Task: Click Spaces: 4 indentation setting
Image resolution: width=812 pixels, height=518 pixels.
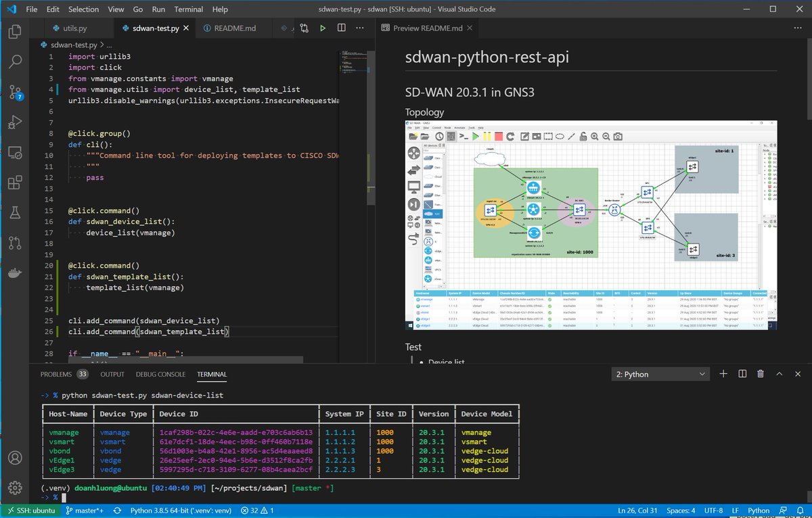Action: point(681,511)
